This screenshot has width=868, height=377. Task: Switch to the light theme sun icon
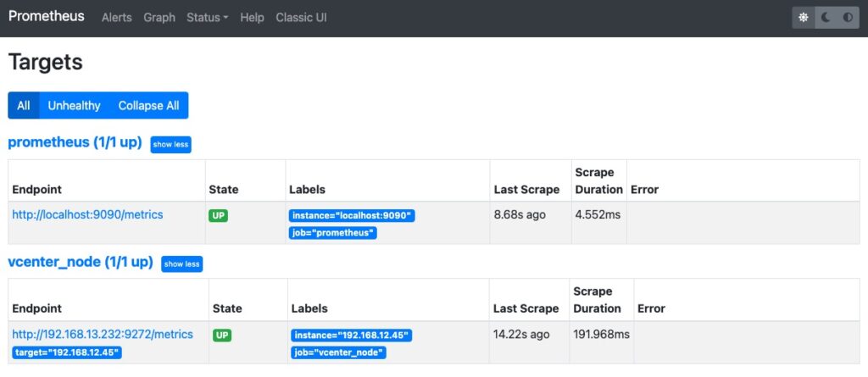point(804,18)
